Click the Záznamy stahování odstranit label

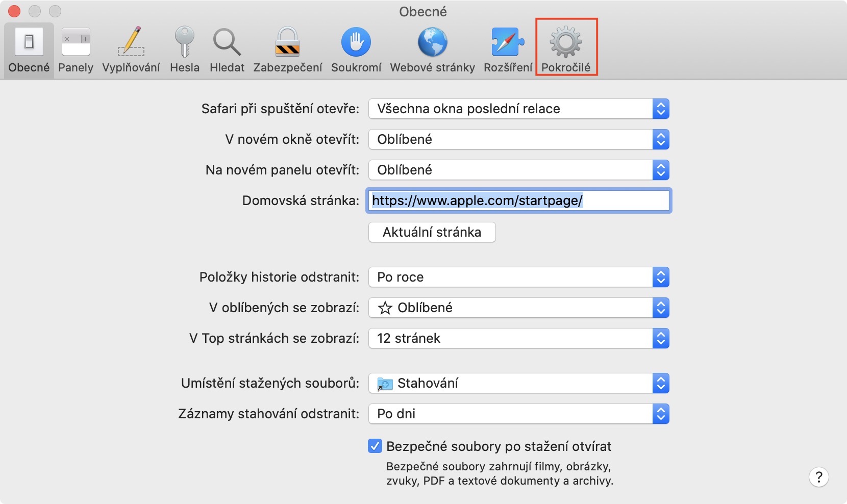click(268, 414)
